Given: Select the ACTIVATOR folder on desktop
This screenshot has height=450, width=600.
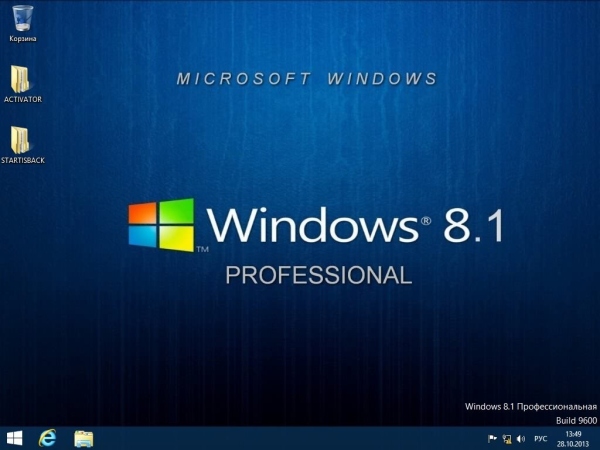Looking at the screenshot, I should pyautogui.click(x=20, y=79).
